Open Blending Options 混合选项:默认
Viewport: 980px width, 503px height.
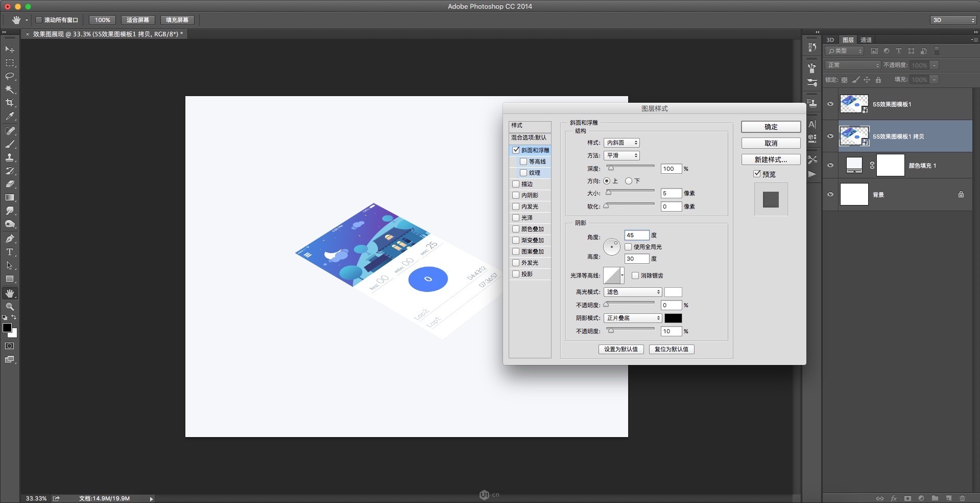[530, 138]
